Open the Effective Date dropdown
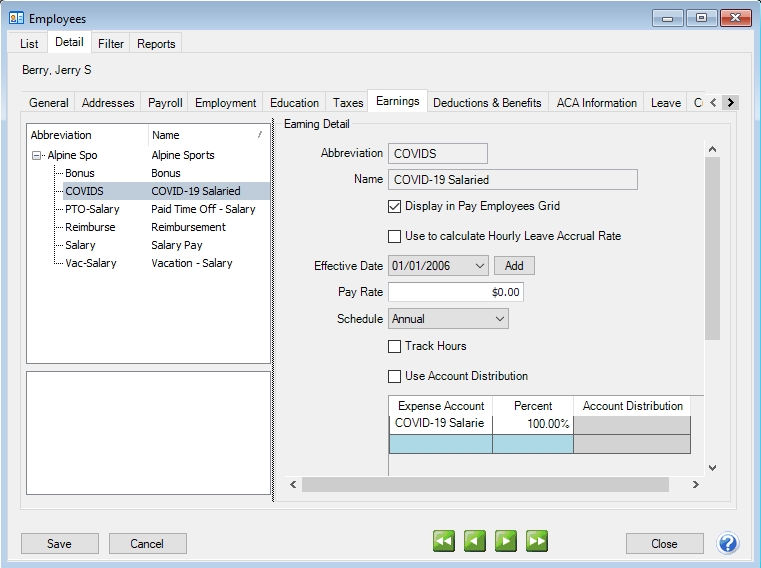Screen dimensions: 761x568 (479, 266)
